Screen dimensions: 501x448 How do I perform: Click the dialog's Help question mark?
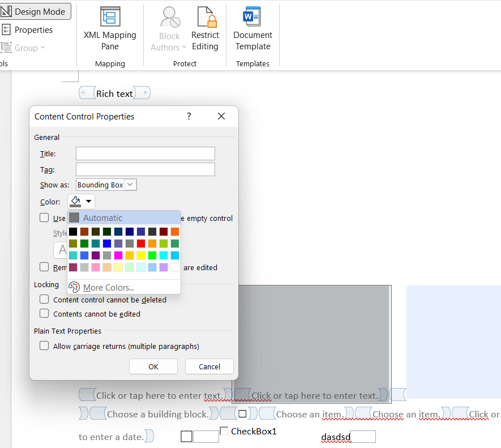coord(189,116)
